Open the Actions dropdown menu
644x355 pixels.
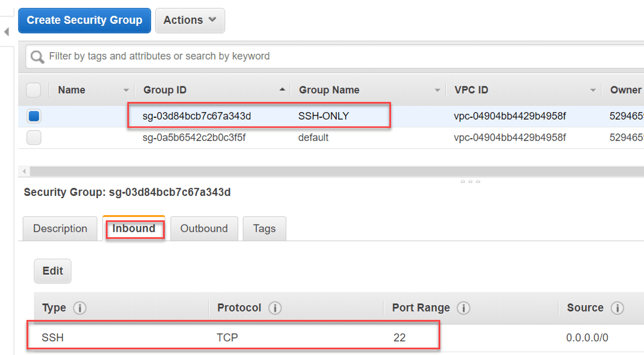click(x=189, y=20)
